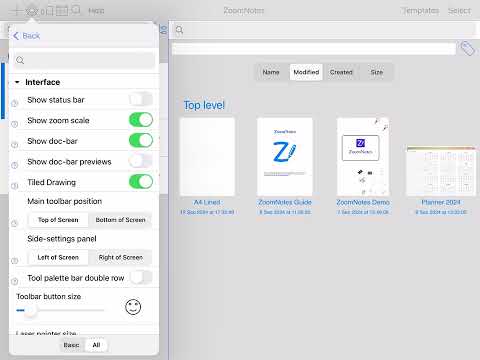Click the settings search input field
This screenshot has width=480, height=360.
[85, 60]
